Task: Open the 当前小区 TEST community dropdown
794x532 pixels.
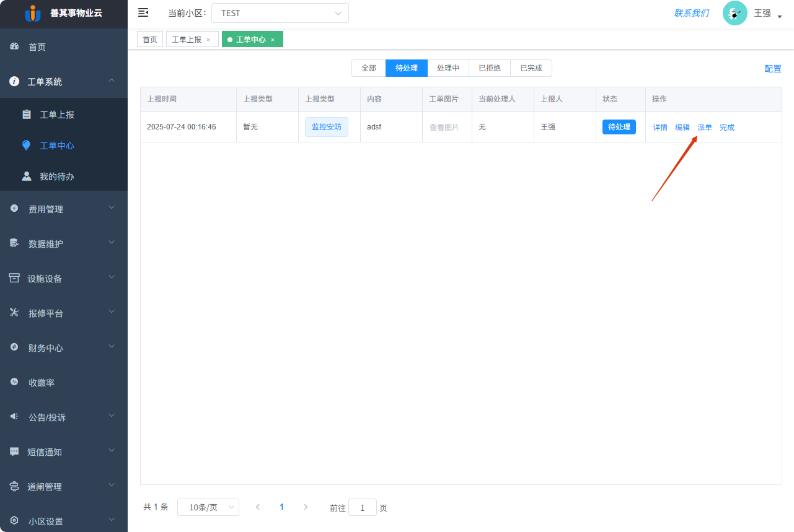Action: pos(280,12)
